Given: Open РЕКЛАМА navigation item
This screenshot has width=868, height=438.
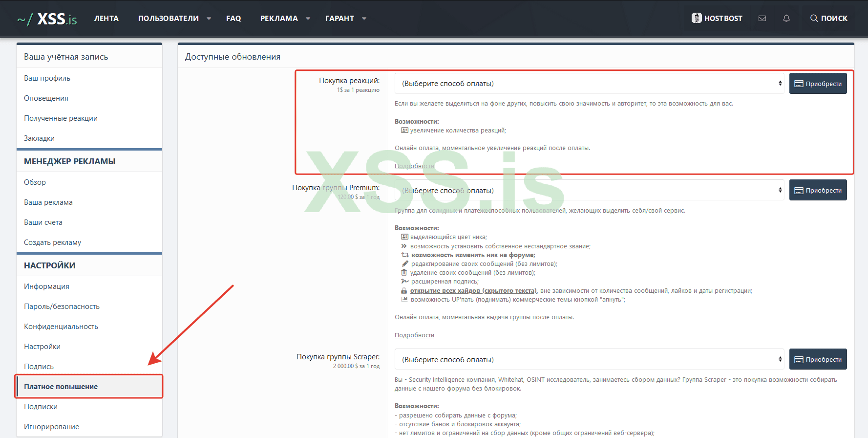Looking at the screenshot, I should point(279,19).
